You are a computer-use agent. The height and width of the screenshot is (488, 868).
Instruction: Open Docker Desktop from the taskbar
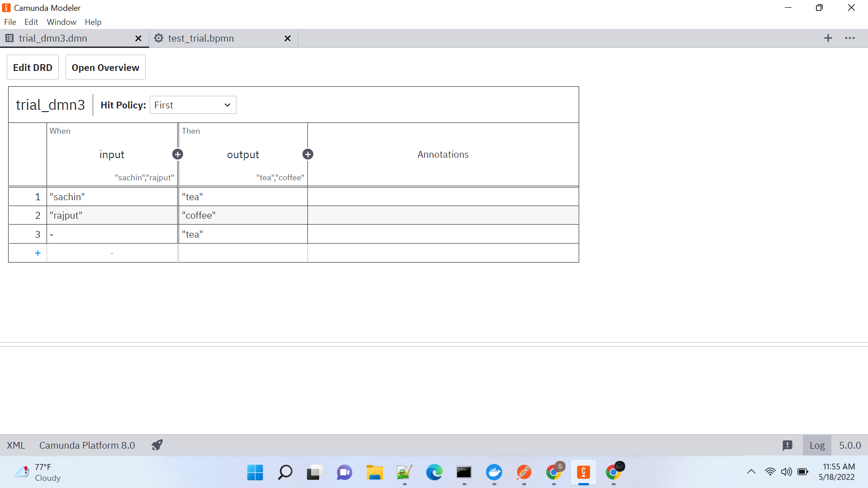pos(494,472)
